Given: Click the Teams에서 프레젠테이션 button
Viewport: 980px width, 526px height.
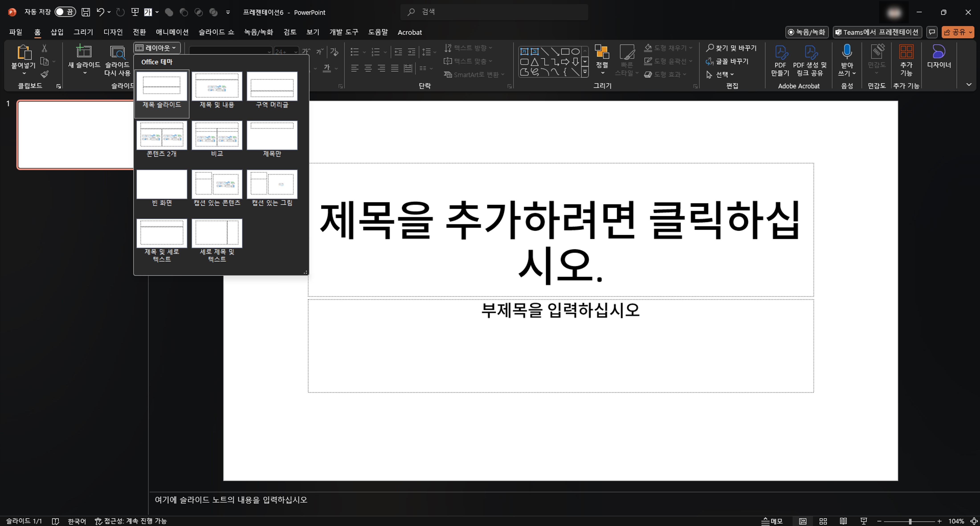Looking at the screenshot, I should pos(877,32).
